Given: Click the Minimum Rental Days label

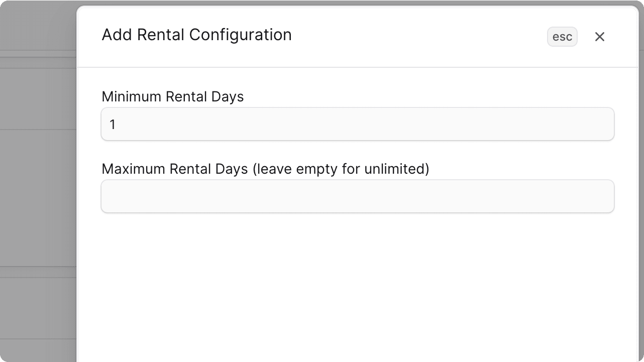Looking at the screenshot, I should pos(172,96).
